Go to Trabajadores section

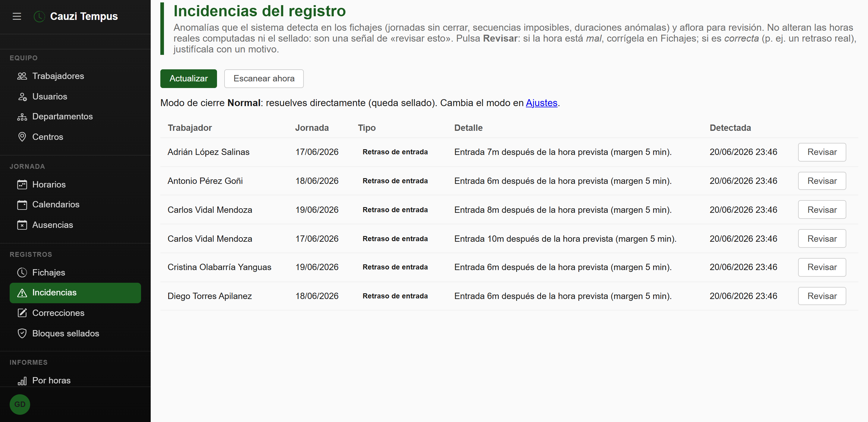tap(75, 76)
